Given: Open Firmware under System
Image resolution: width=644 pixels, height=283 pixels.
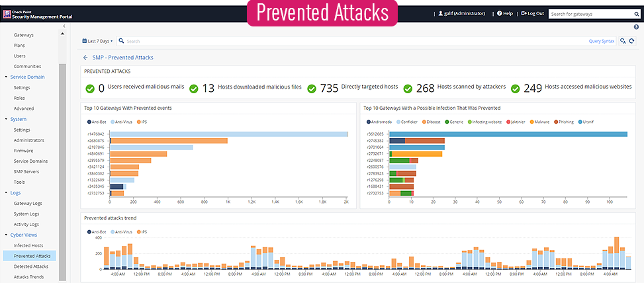Looking at the screenshot, I should click(x=23, y=151).
